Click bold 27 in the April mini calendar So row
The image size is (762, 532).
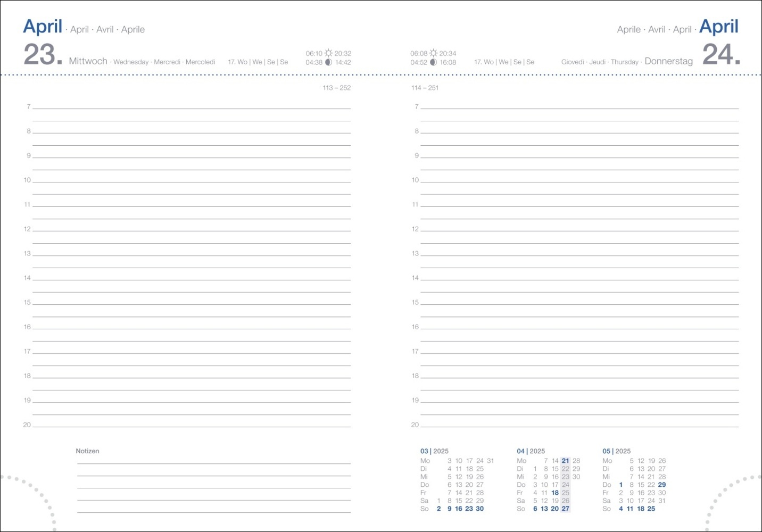[565, 509]
